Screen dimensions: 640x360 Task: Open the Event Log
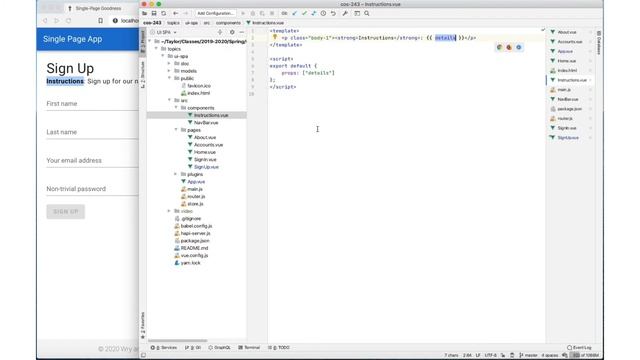(579, 347)
